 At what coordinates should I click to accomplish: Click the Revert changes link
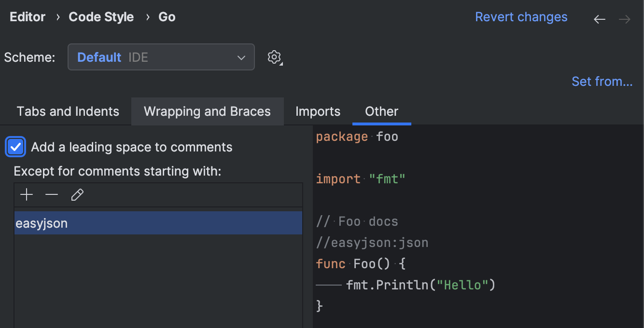[521, 16]
